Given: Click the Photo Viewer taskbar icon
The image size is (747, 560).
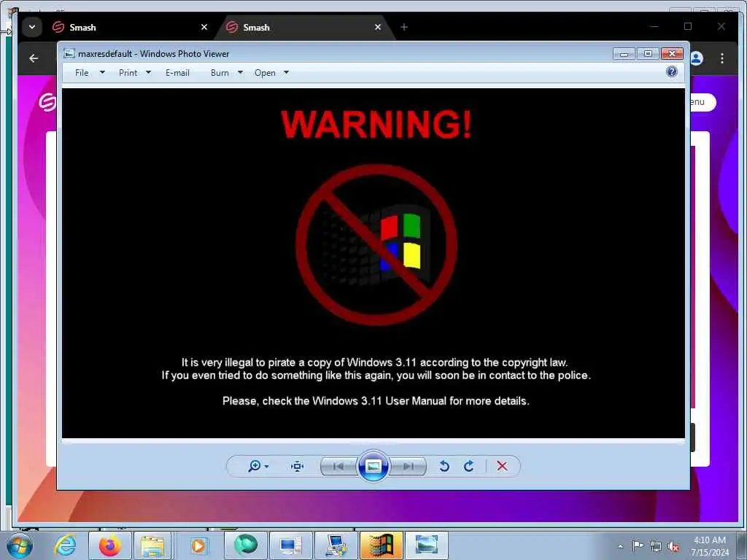Looking at the screenshot, I should click(x=426, y=545).
